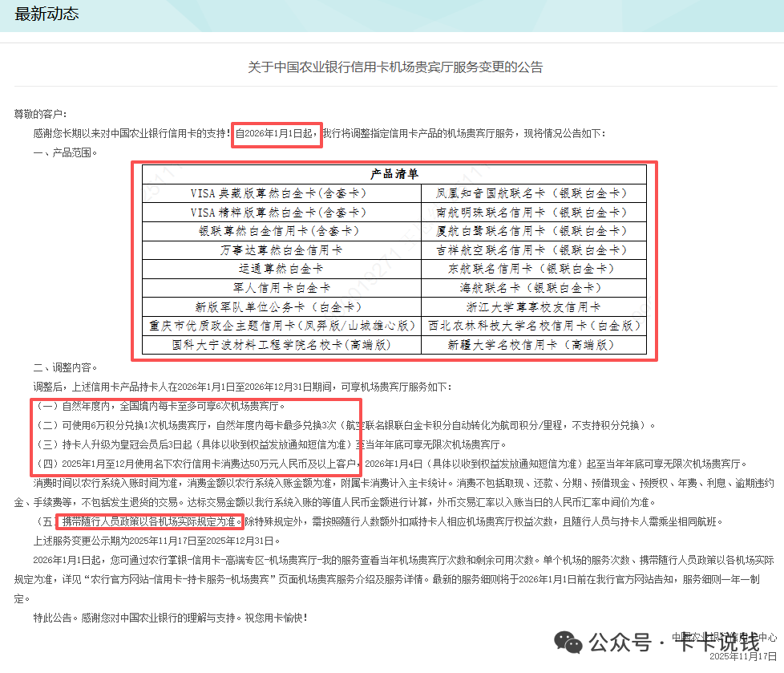
Task: Click the date 2025年11月17日 at the bottom
Action: tap(743, 656)
